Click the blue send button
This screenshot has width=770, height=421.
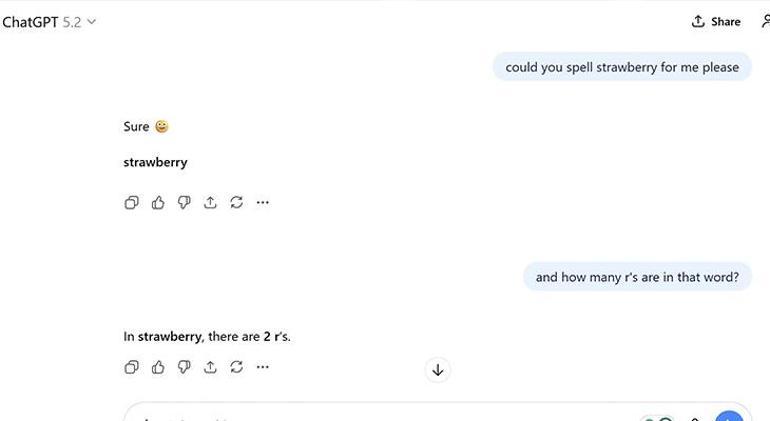click(729, 417)
